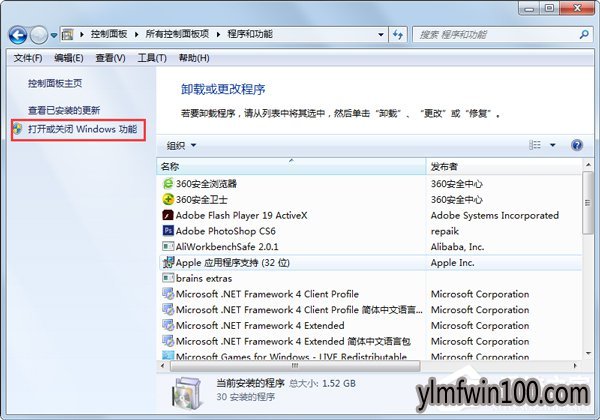The width and height of the screenshot is (600, 420).
Task: Minimize the window
Action: click(x=530, y=8)
